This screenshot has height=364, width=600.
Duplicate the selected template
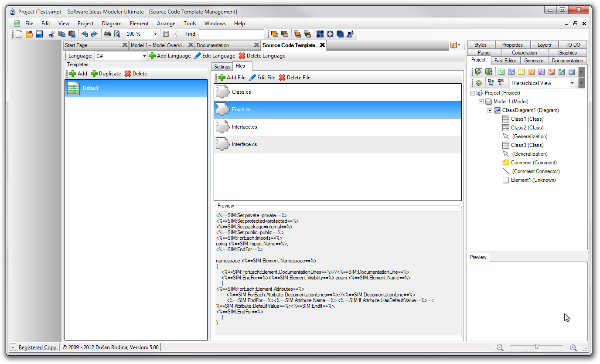tap(106, 74)
